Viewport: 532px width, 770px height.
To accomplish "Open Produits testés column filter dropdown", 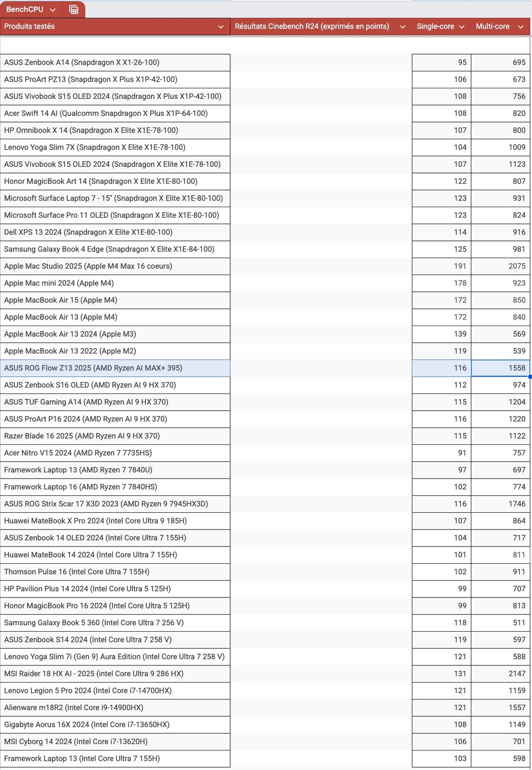I will 221,27.
